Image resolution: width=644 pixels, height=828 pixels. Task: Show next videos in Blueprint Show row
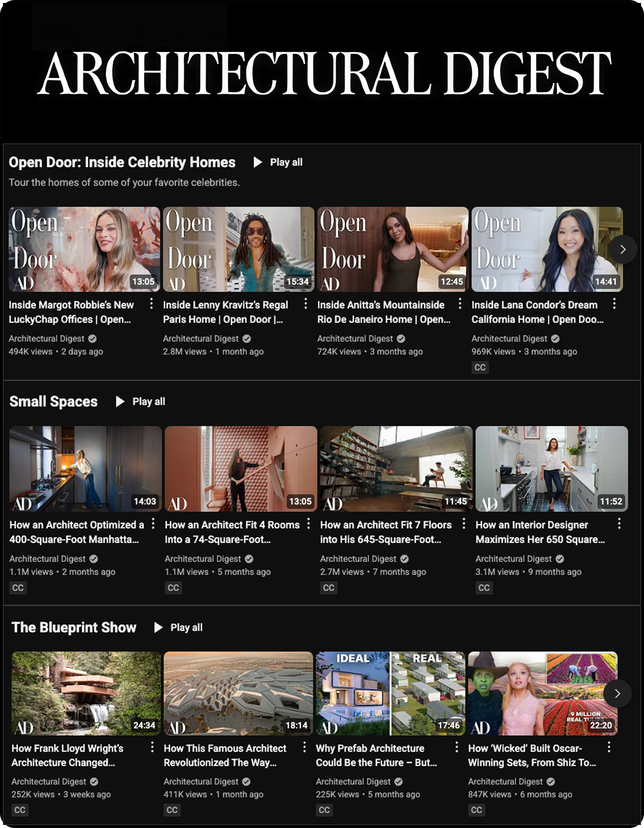[x=617, y=693]
